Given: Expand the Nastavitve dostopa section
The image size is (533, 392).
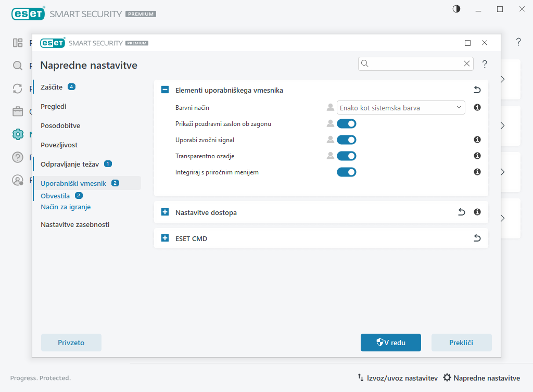Looking at the screenshot, I should (165, 212).
